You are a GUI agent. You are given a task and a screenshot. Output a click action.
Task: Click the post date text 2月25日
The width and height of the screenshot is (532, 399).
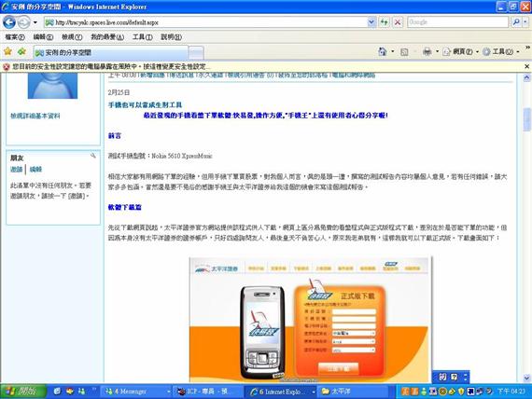[119, 92]
